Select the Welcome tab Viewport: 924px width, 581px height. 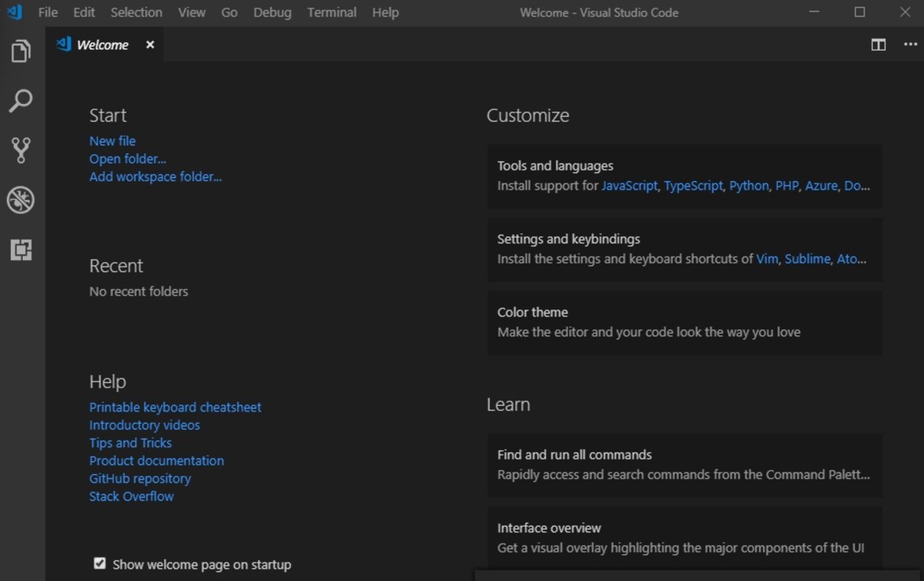[102, 45]
